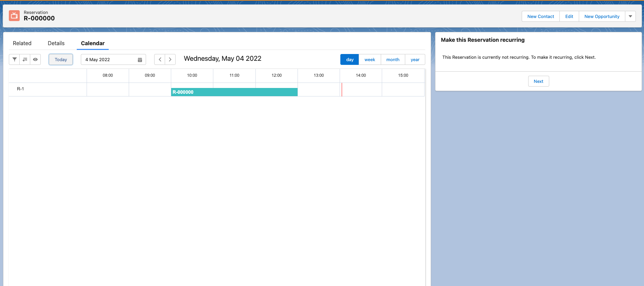Select the teal R-000000 reservation bar
Viewport: 644px width, 286px height.
click(x=234, y=92)
